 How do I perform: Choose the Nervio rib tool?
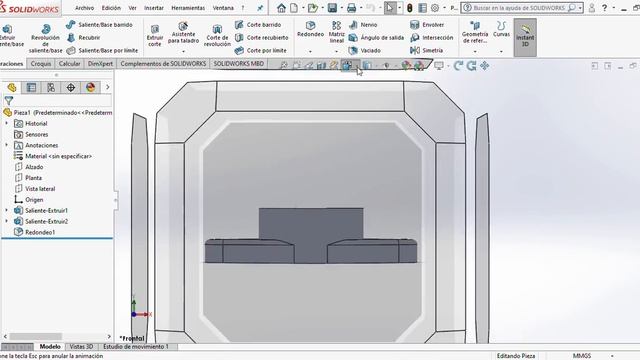363,24
